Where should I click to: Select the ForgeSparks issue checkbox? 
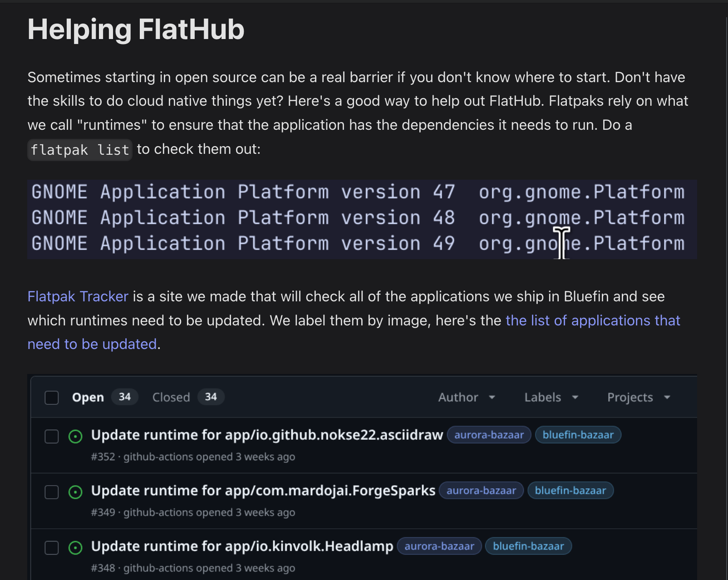[52, 492]
